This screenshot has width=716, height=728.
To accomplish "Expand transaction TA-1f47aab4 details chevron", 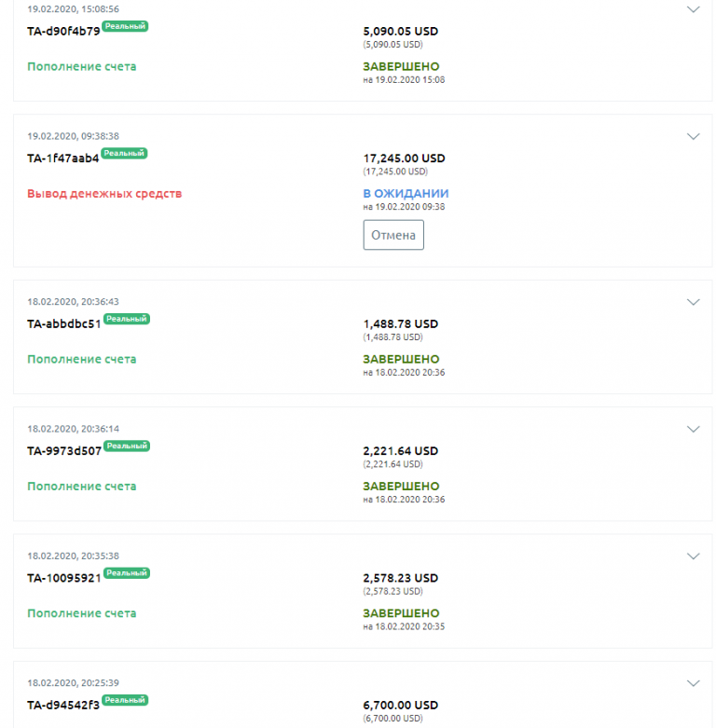I will [x=693, y=136].
